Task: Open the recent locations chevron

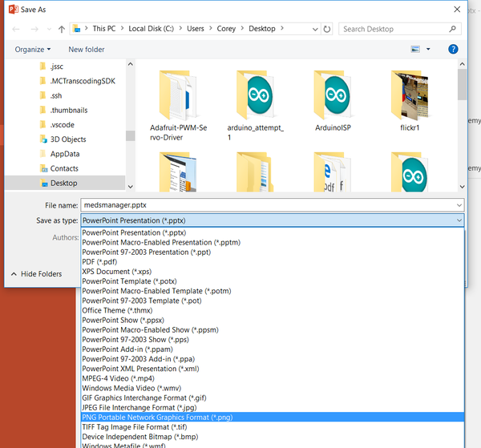Action: tap(49, 29)
